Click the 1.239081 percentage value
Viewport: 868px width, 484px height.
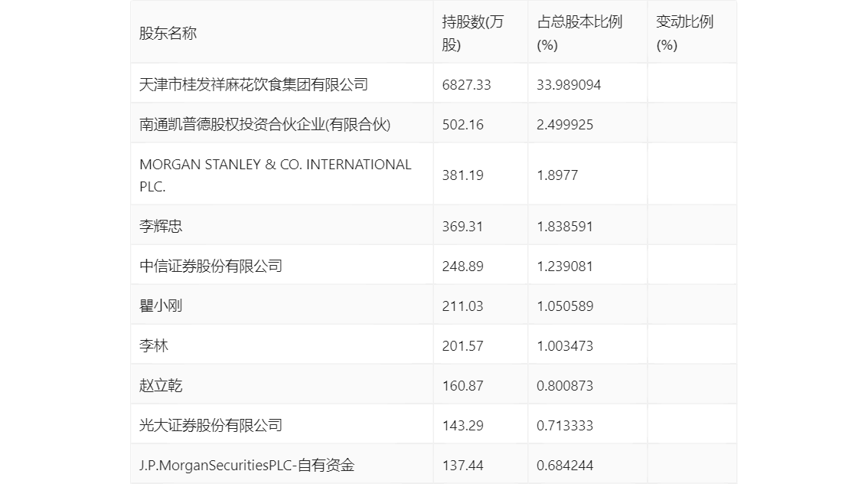[565, 267]
